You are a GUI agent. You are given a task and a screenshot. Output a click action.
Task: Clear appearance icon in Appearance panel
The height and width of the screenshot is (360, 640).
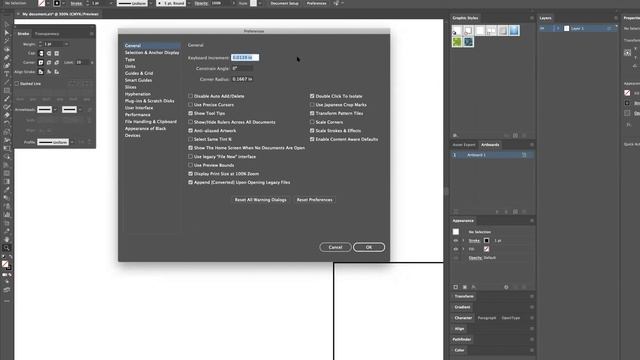506,287
